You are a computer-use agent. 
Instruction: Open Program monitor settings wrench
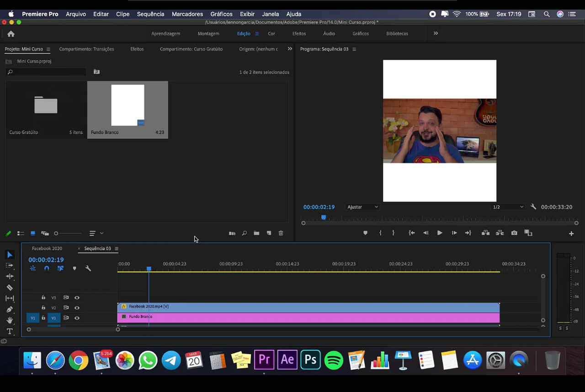coord(533,207)
